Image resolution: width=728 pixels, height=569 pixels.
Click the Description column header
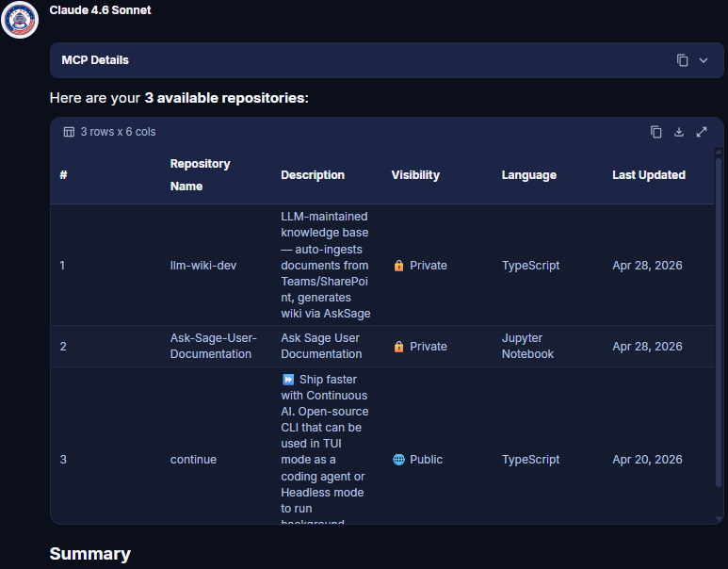pos(313,175)
